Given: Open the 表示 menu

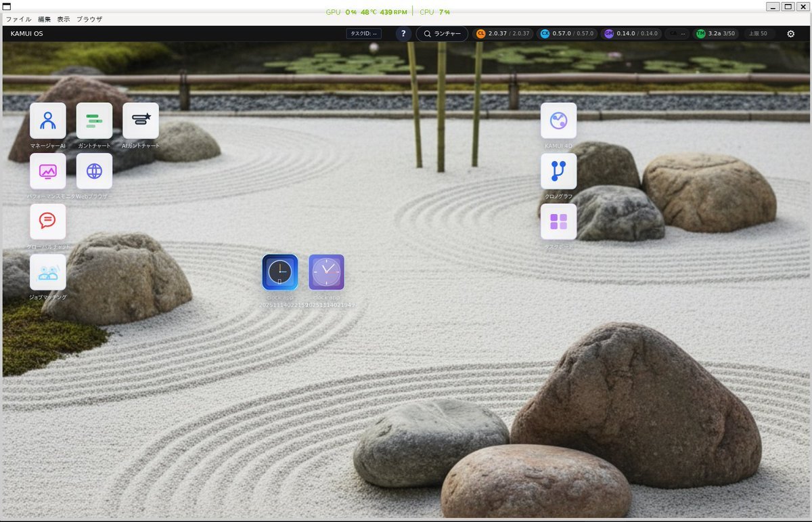Looking at the screenshot, I should coord(63,20).
